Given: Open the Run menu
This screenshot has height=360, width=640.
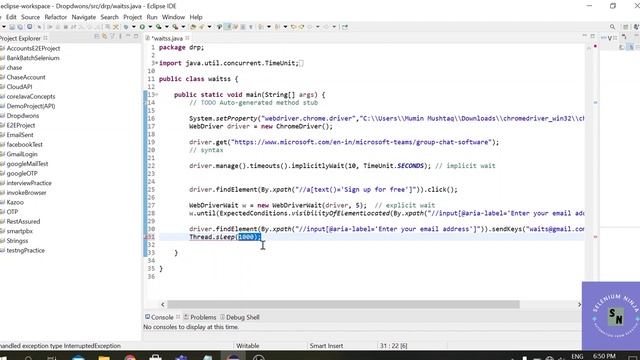Looking at the screenshot, I should 152,17.
